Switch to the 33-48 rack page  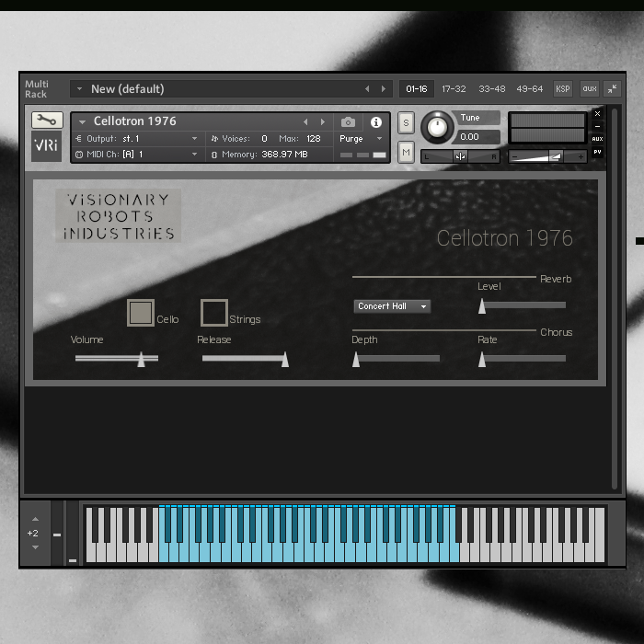[x=491, y=89]
